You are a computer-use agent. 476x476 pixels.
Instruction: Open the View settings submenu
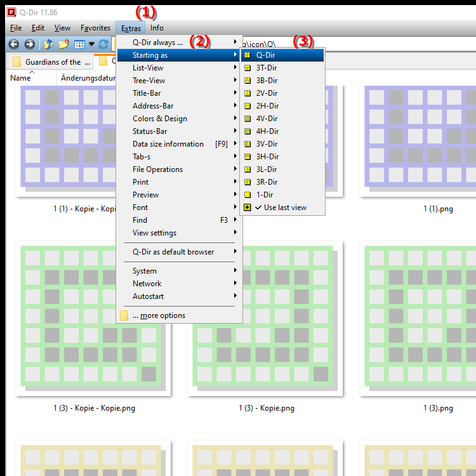pos(179,233)
